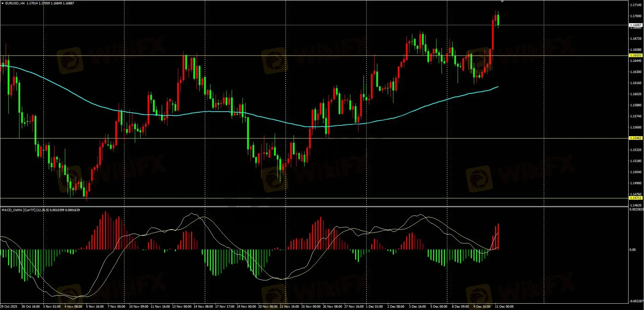644x310 pixels.
Task: Click the 3 Dec 16:00 time label
Action: 418,307
